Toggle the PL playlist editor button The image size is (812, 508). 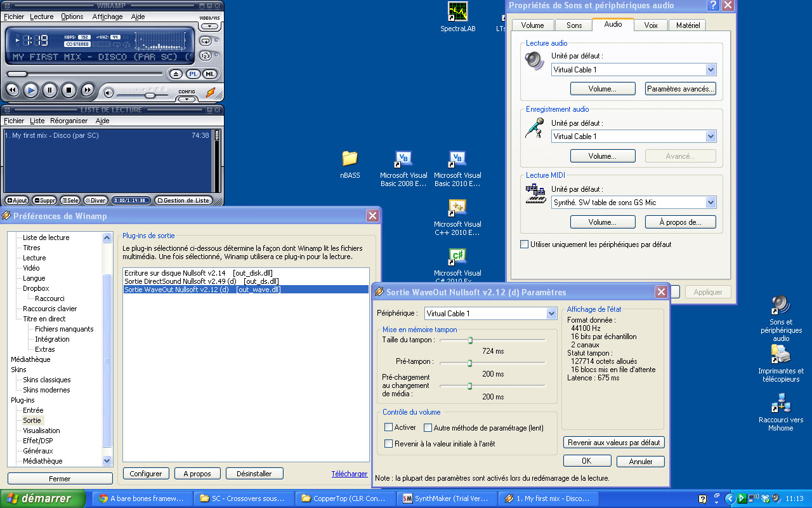[x=193, y=74]
